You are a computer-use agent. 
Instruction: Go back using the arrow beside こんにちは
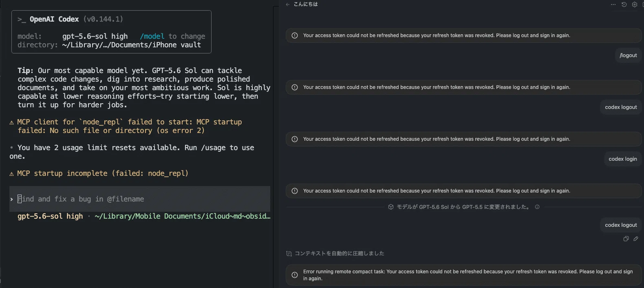point(288,4)
